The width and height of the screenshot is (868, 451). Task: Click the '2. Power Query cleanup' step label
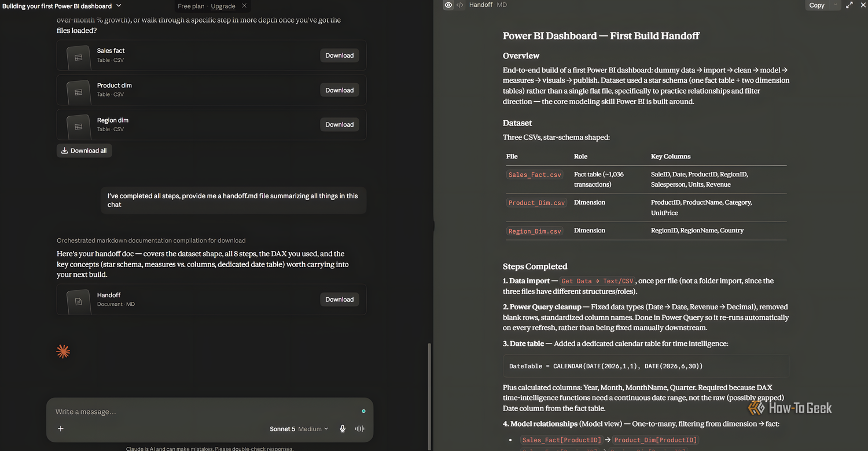click(x=542, y=307)
